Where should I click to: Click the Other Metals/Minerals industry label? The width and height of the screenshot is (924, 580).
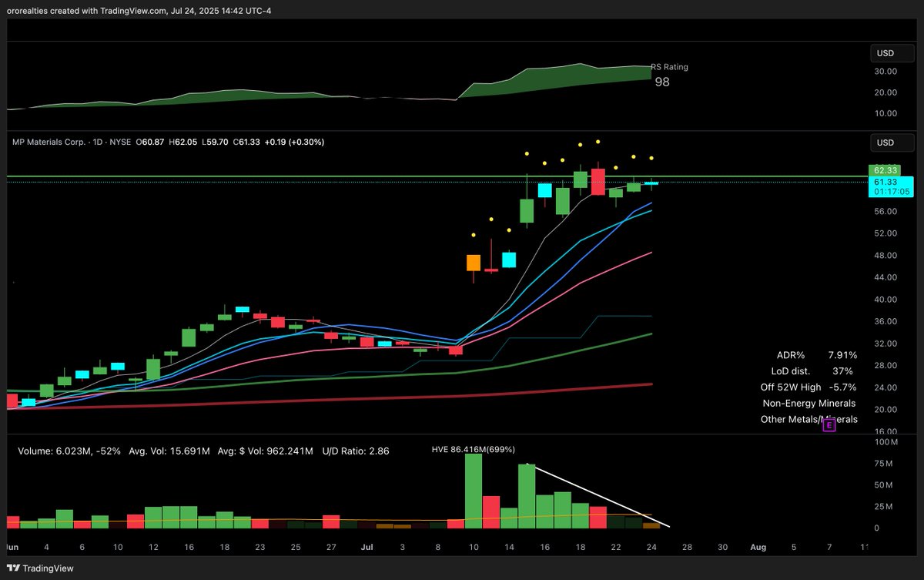coord(808,420)
